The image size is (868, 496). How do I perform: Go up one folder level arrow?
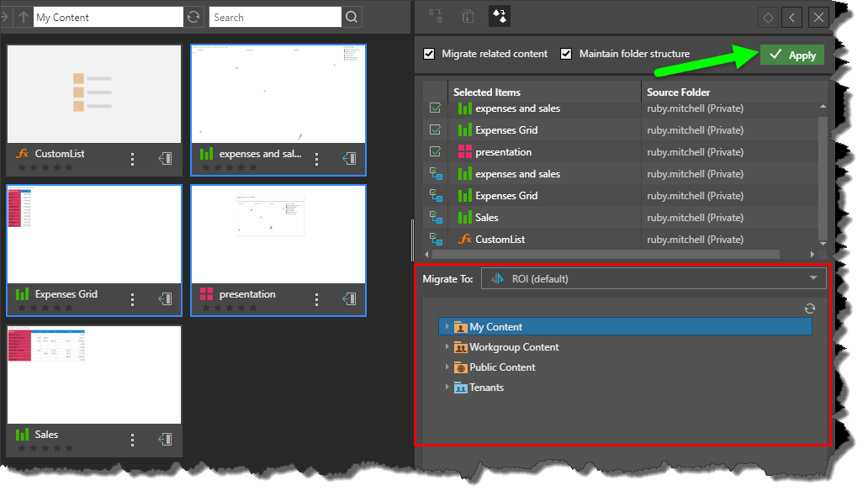click(x=23, y=17)
